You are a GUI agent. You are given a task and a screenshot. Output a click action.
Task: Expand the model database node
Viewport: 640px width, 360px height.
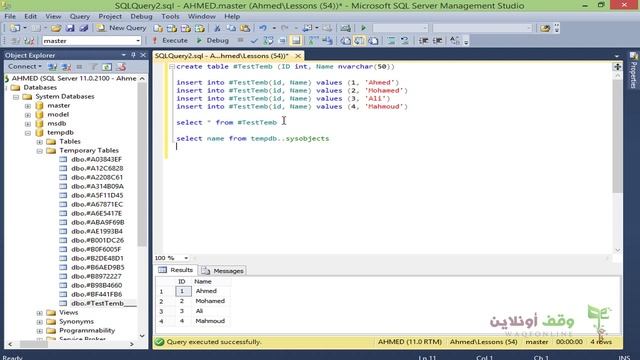tap(28, 115)
